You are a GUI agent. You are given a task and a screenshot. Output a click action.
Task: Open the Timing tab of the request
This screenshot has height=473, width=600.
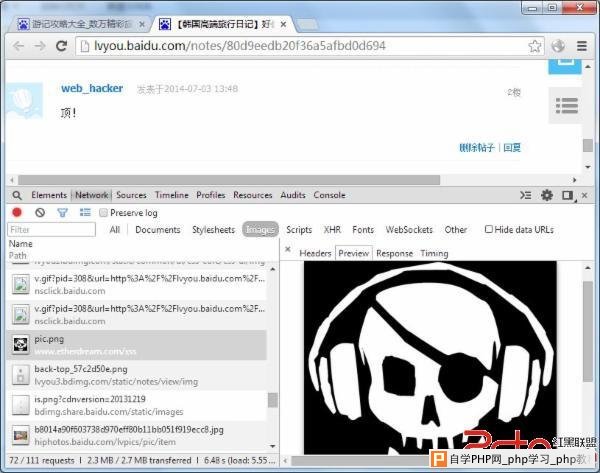[x=434, y=253]
